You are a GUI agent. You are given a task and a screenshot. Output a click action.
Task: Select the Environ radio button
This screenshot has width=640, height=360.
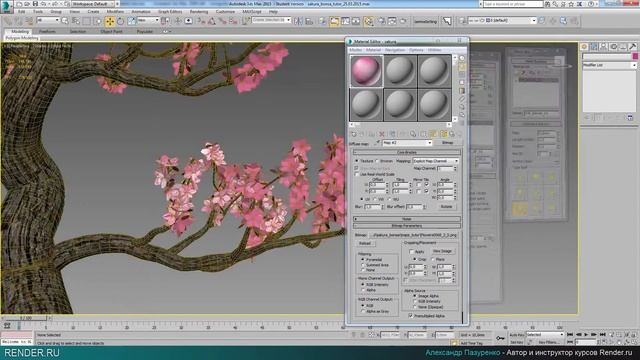coord(377,161)
